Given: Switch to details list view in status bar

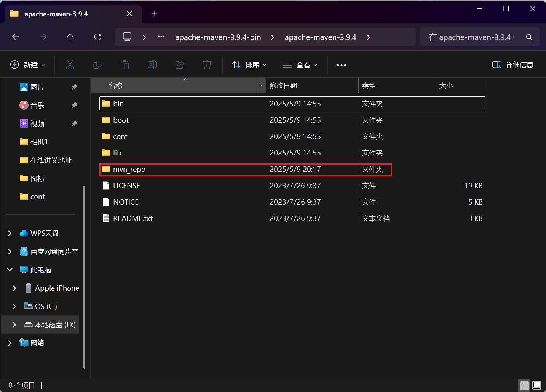Looking at the screenshot, I should tap(525, 386).
